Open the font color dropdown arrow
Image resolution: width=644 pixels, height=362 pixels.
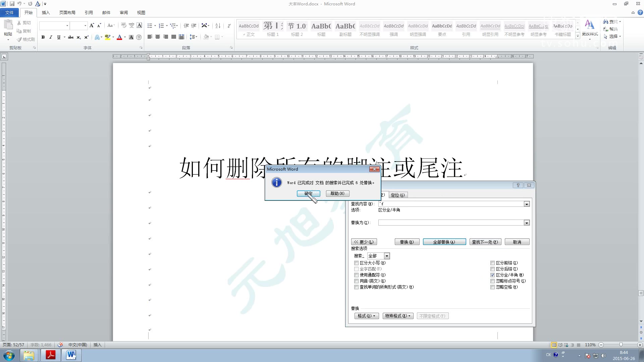point(124,37)
